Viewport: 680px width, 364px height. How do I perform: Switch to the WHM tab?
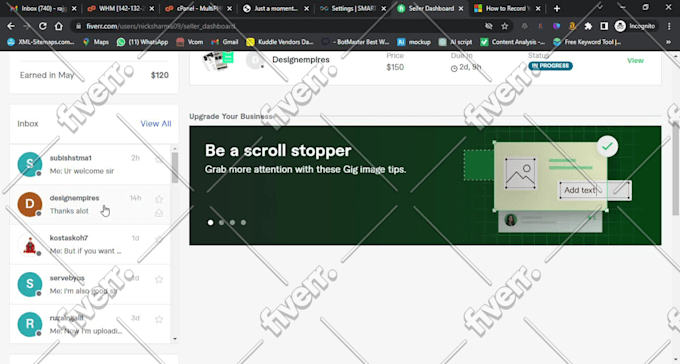coord(121,9)
